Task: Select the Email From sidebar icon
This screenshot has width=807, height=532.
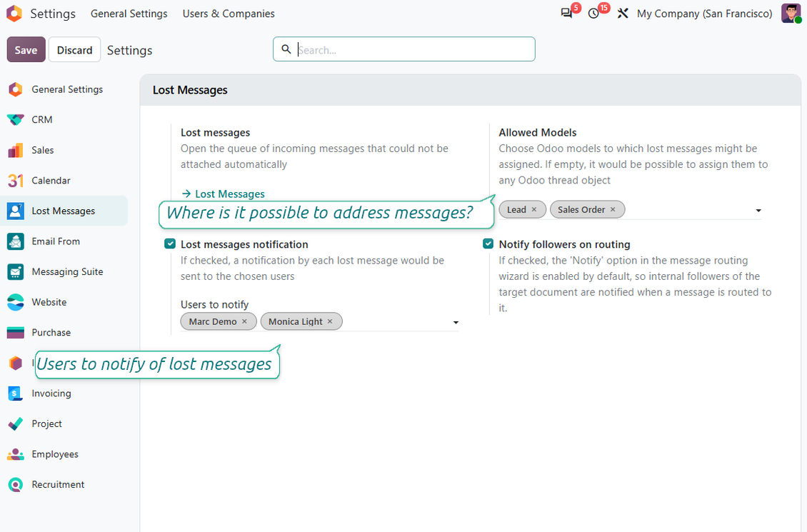Action: pyautogui.click(x=16, y=241)
